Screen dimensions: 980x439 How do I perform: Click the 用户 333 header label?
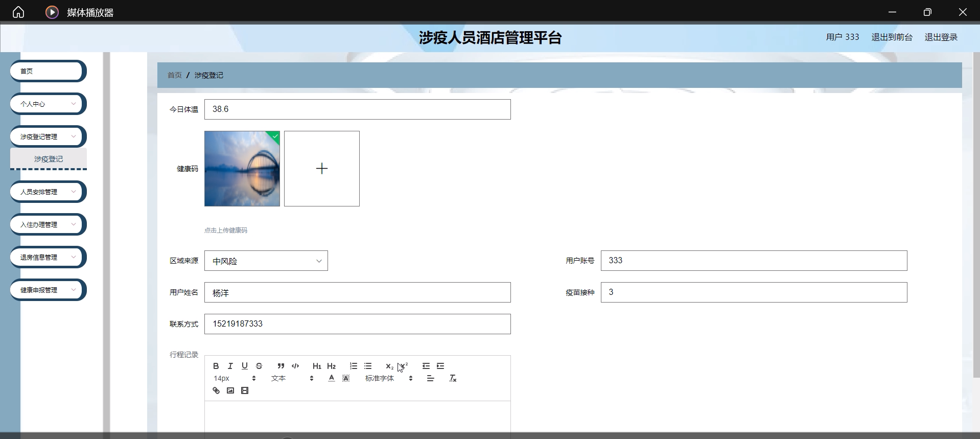(x=843, y=37)
